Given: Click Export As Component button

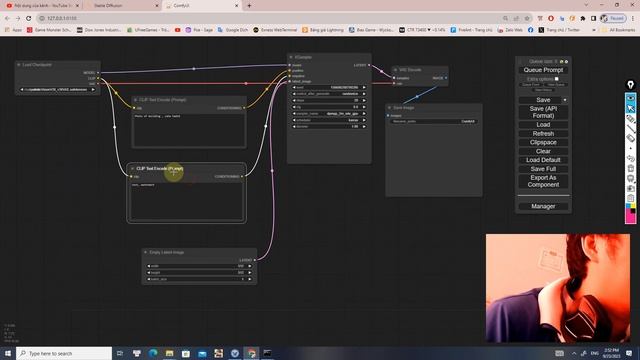Looking at the screenshot, I should point(543,181).
